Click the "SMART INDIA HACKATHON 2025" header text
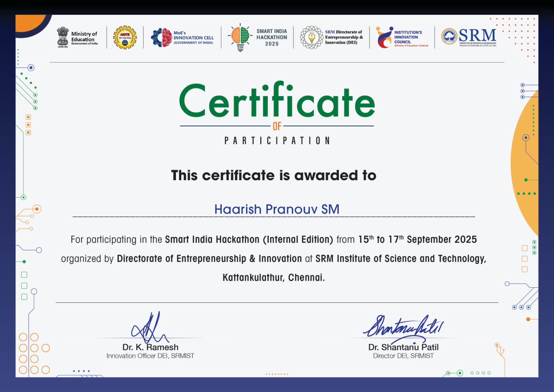 [272, 37]
